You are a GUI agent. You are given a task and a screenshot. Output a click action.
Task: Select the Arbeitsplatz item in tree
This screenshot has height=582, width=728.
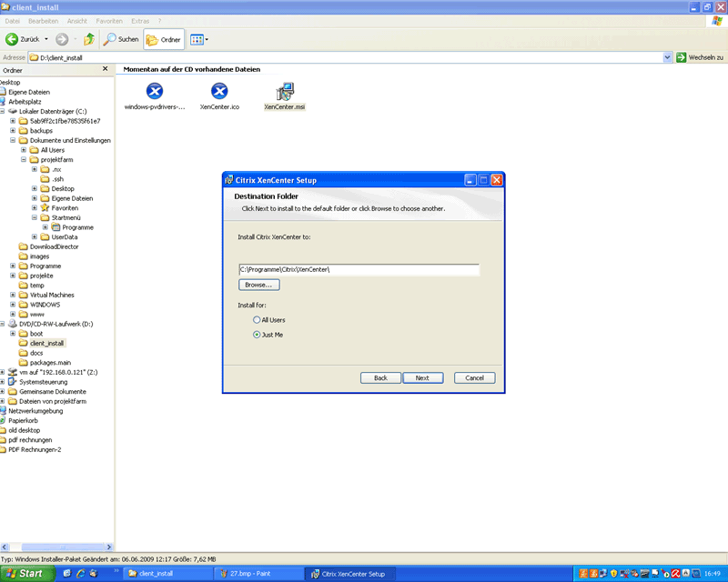click(x=25, y=102)
